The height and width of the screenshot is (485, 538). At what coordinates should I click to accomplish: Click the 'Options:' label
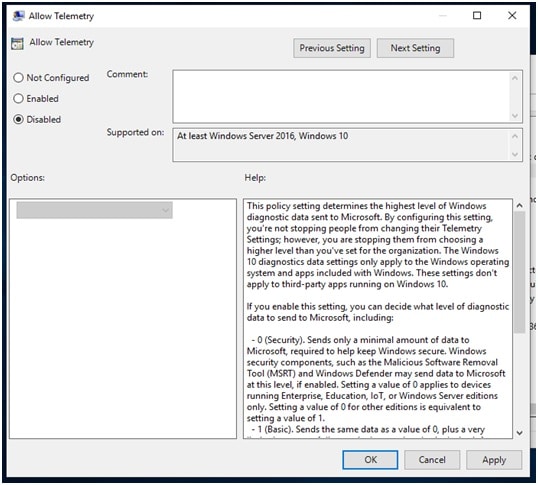pos(27,178)
